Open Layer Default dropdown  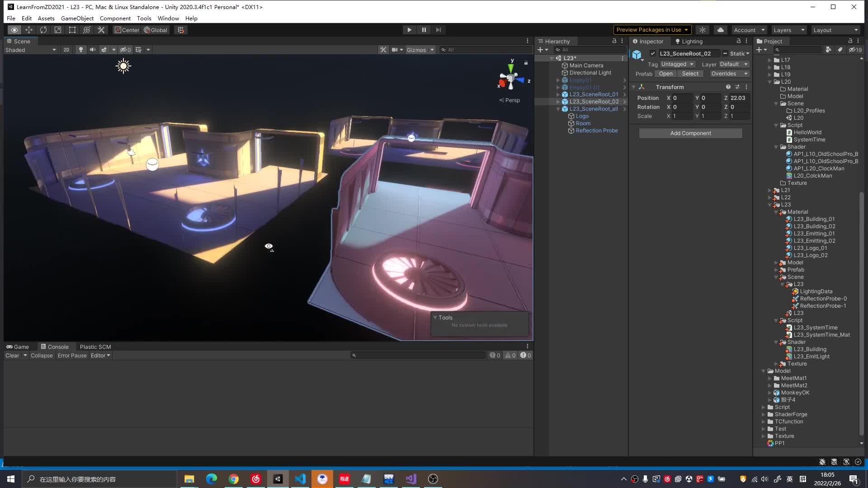pos(734,64)
